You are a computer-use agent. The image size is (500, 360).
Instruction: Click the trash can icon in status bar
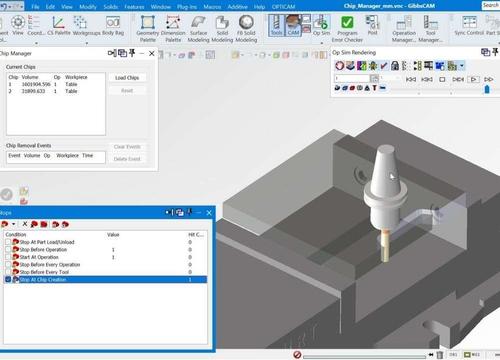(x=440, y=355)
